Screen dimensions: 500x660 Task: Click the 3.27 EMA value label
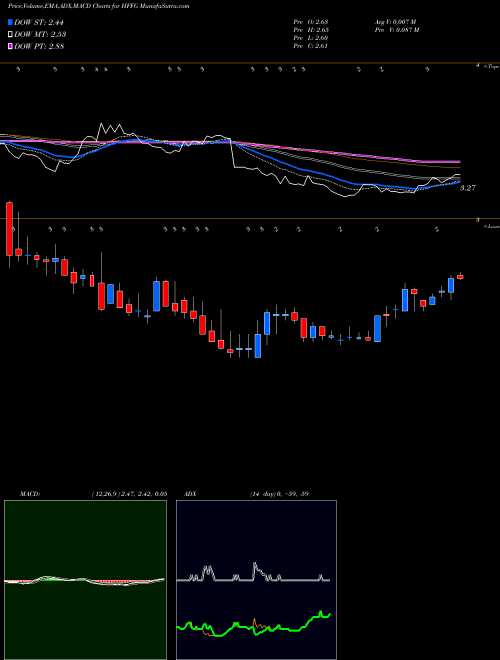(468, 188)
